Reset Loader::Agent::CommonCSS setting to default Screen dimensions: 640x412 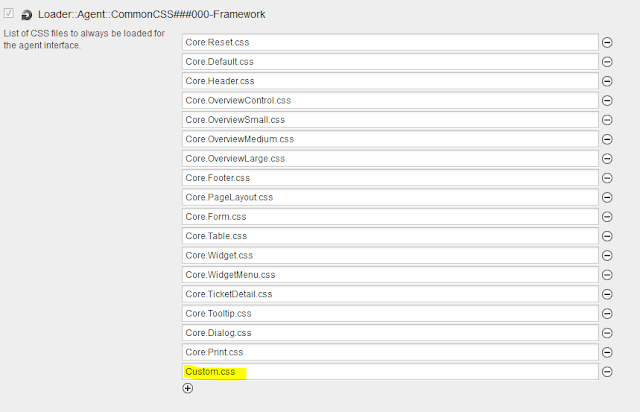pos(27,15)
